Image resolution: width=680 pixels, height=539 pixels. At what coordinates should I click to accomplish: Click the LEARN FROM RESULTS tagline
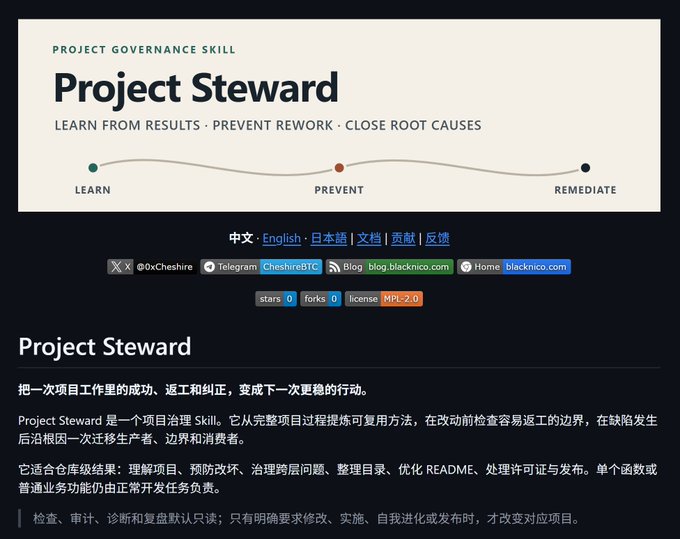click(268, 125)
